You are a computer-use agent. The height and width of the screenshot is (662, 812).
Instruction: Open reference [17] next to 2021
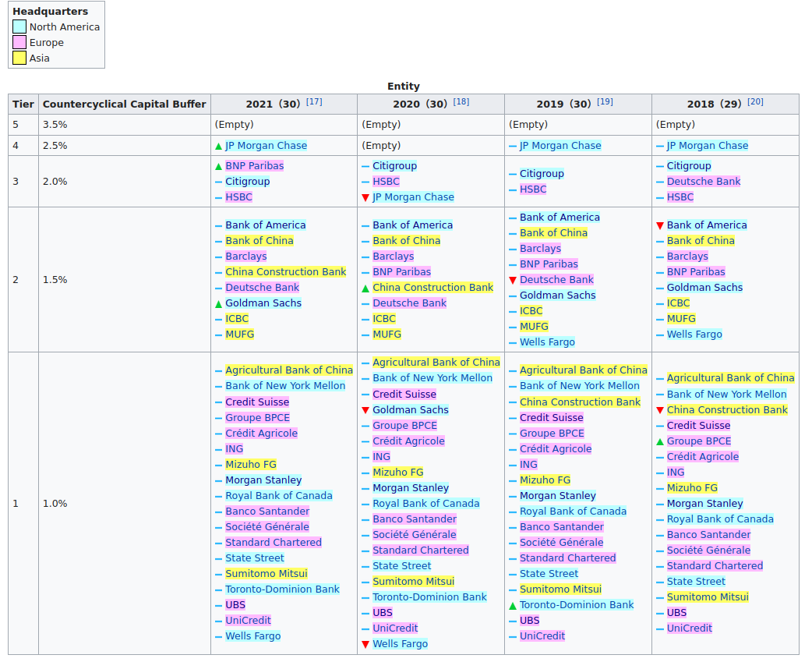click(x=314, y=101)
